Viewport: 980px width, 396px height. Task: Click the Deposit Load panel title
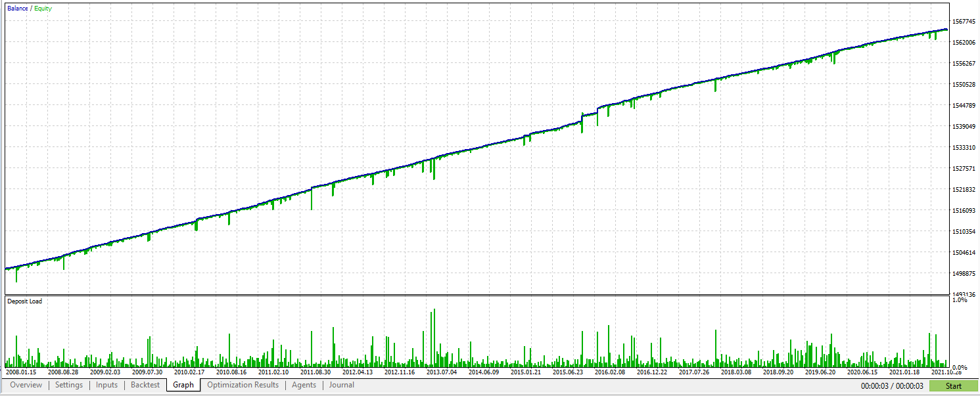click(x=24, y=301)
